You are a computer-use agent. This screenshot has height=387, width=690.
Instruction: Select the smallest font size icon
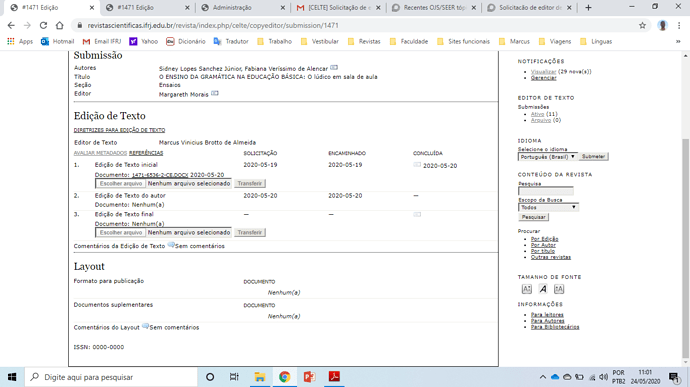tap(527, 289)
